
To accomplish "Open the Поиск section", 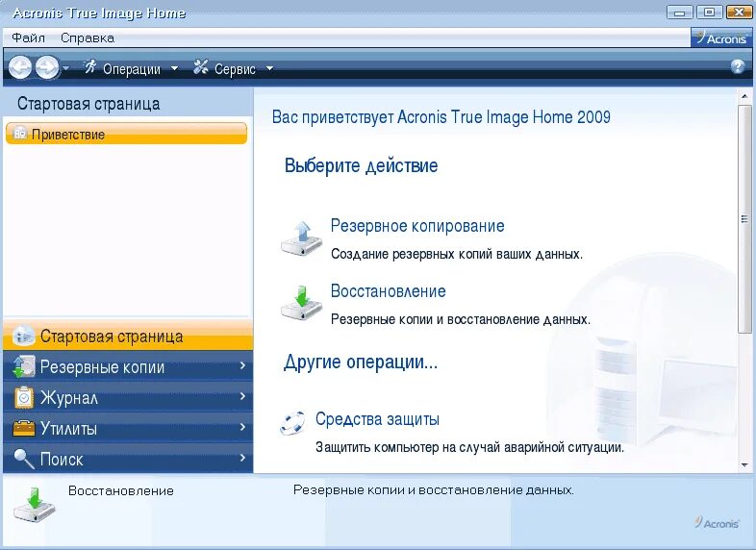I will tap(128, 459).
